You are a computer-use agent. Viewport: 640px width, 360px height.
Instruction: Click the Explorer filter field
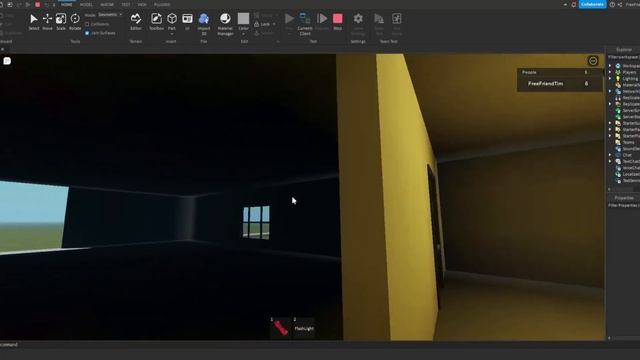(623, 58)
